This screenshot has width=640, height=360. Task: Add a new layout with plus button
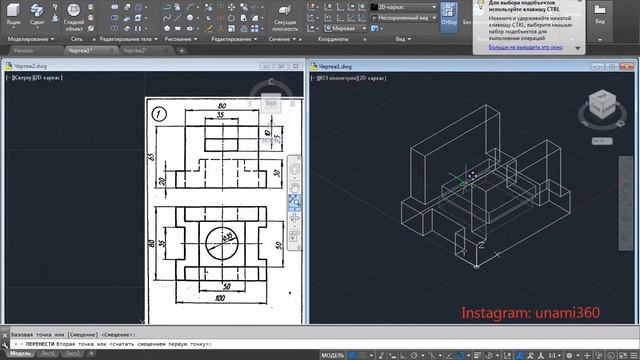tap(91, 353)
